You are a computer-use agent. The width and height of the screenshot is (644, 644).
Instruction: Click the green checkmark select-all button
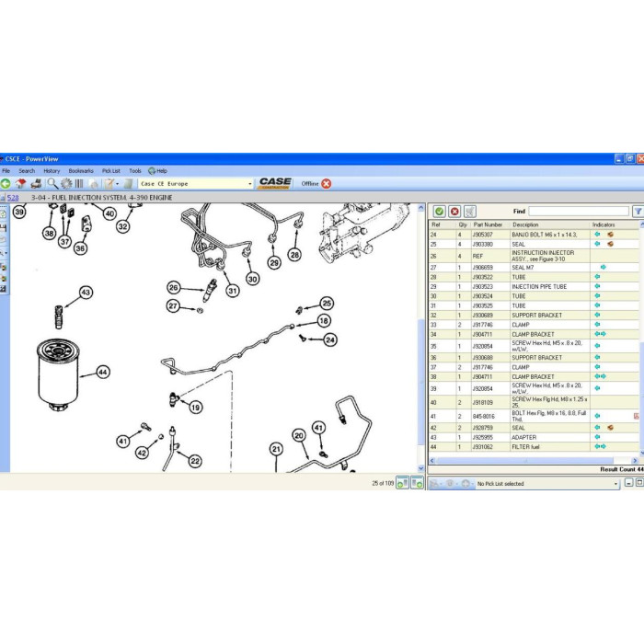pyautogui.click(x=439, y=211)
